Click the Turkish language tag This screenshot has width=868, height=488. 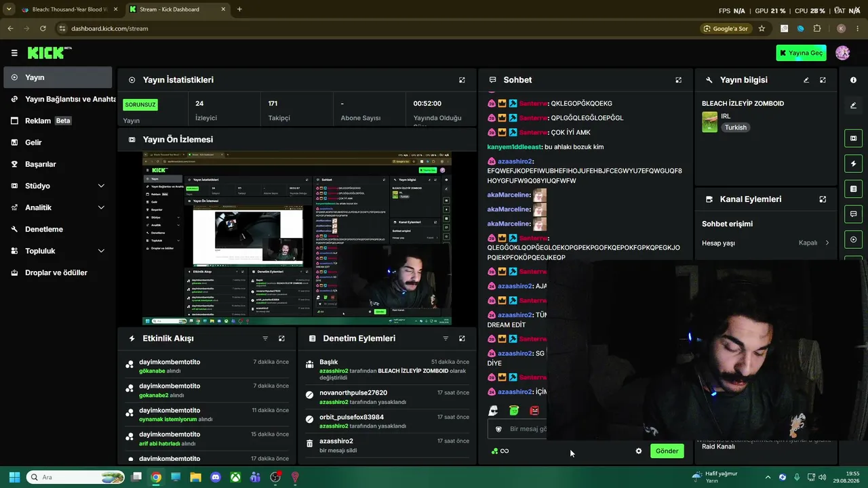[x=735, y=127]
